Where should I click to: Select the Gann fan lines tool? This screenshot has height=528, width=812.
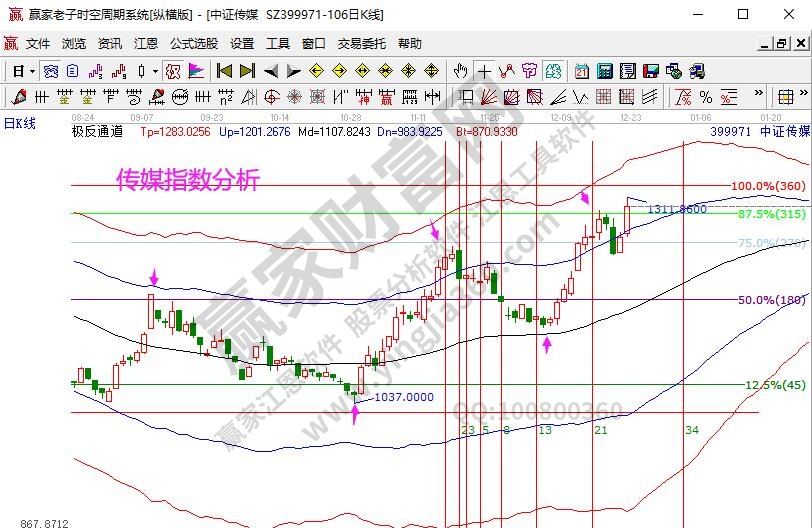pyautogui.click(x=489, y=97)
